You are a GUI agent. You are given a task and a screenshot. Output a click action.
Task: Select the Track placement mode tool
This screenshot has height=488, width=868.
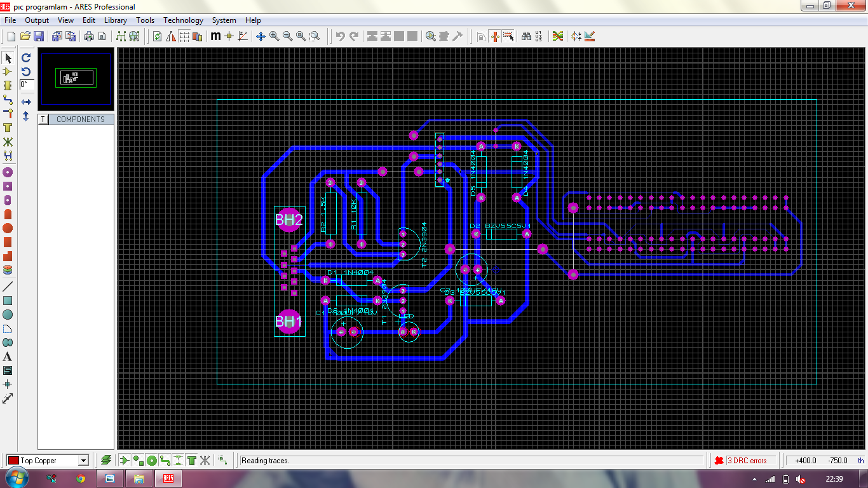[8, 100]
